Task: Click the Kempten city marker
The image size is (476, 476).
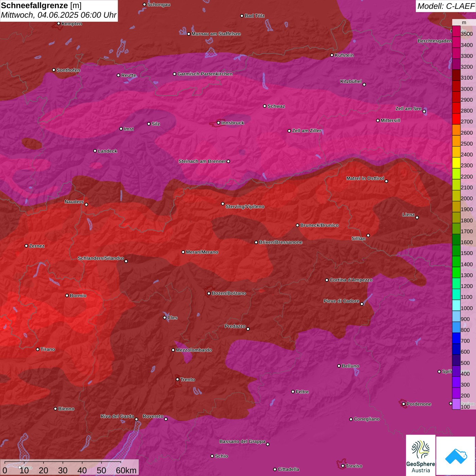Action: coord(58,23)
